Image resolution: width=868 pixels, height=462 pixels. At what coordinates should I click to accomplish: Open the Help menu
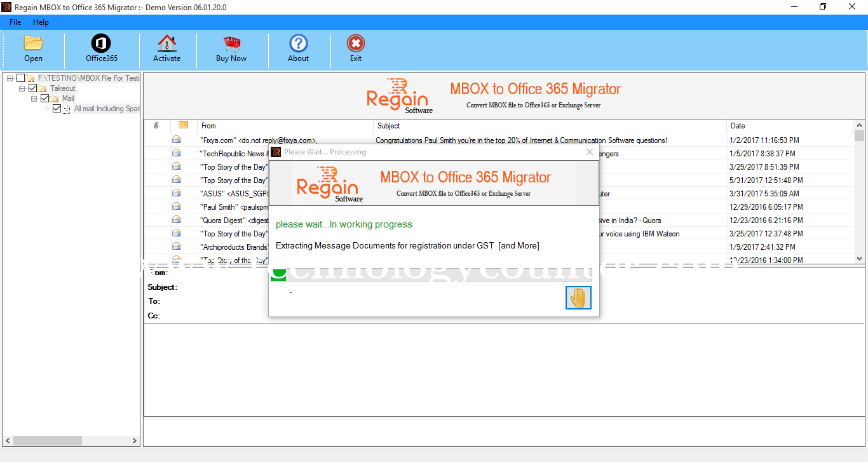[41, 22]
